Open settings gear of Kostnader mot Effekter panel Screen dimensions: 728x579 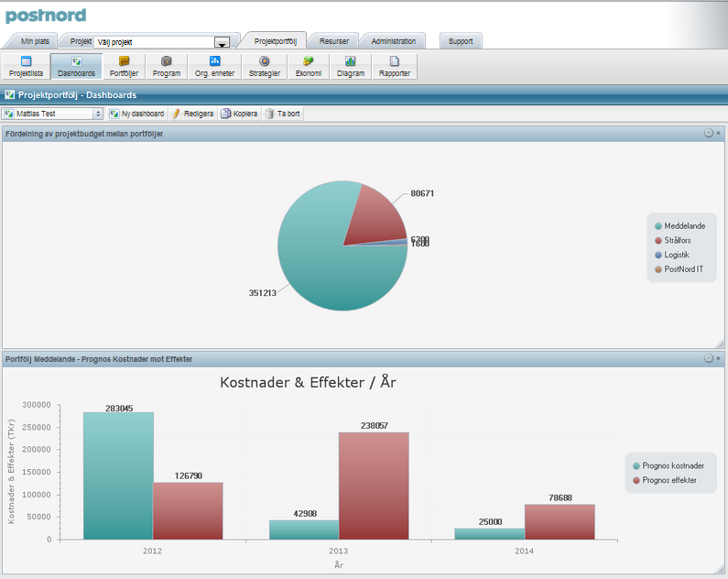click(x=709, y=358)
